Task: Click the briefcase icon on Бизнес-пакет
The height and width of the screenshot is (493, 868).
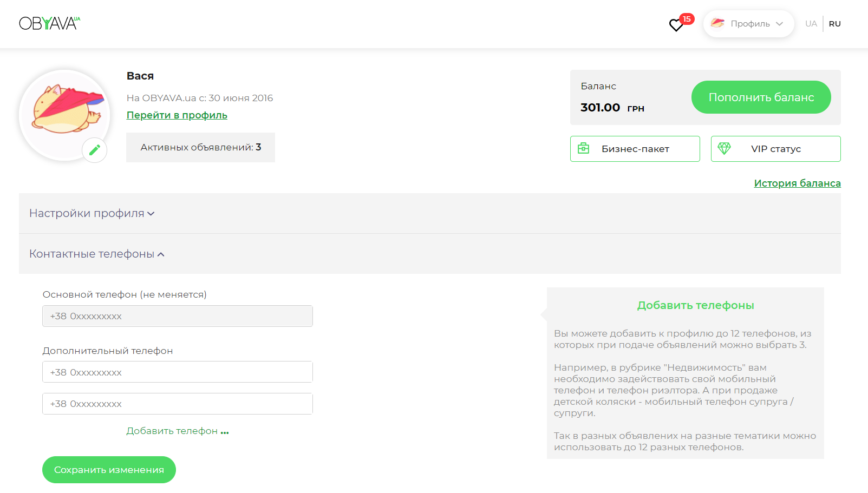Action: point(584,148)
